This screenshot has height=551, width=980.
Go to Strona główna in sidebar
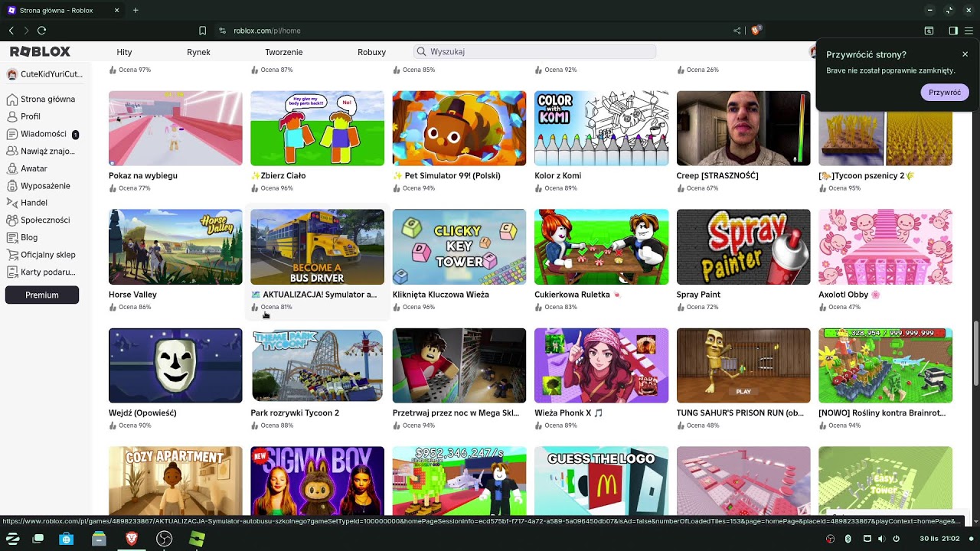tap(41, 99)
